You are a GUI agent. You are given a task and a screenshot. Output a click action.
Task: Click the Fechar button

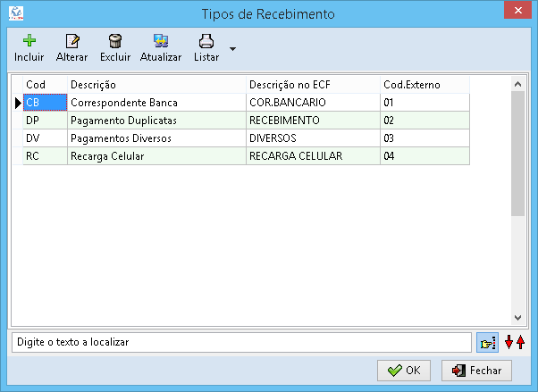476,371
